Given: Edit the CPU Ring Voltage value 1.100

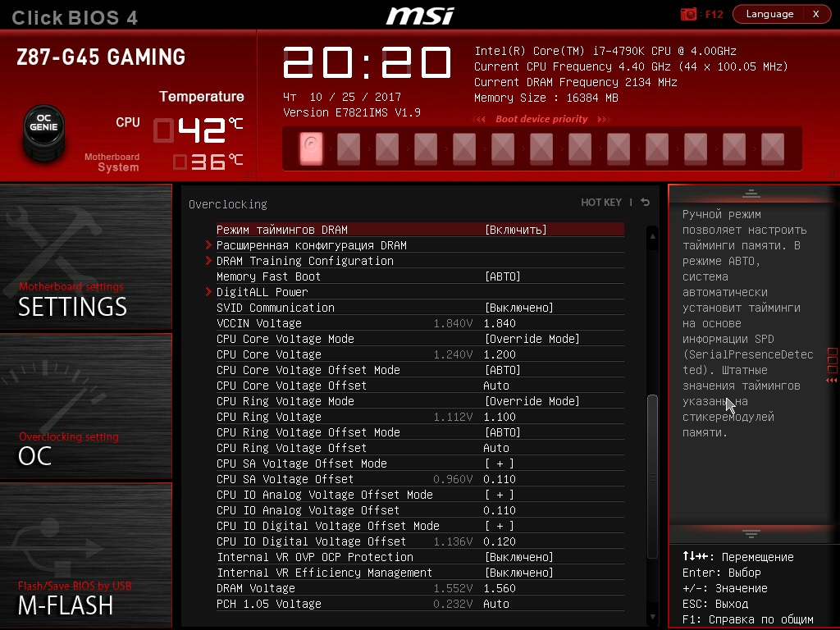Looking at the screenshot, I should click(500, 416).
